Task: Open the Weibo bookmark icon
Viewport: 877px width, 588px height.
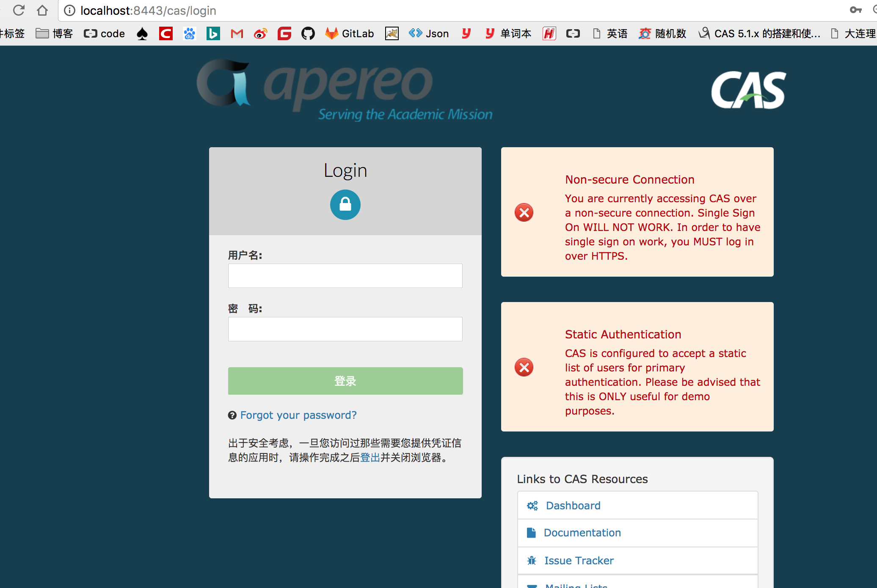Action: pos(260,33)
